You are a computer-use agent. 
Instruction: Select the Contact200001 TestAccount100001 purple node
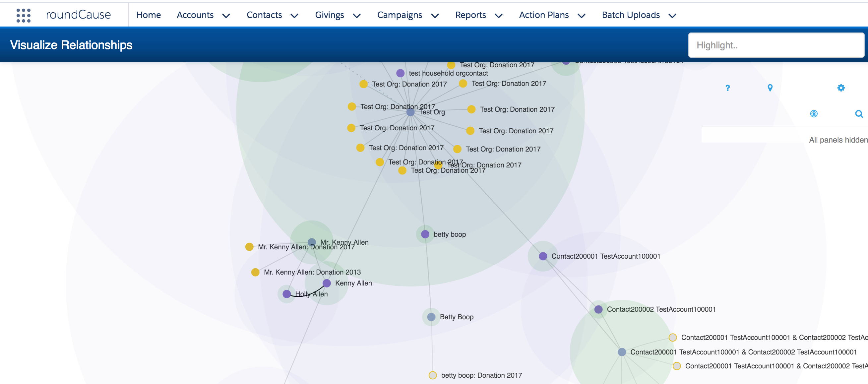(x=543, y=256)
